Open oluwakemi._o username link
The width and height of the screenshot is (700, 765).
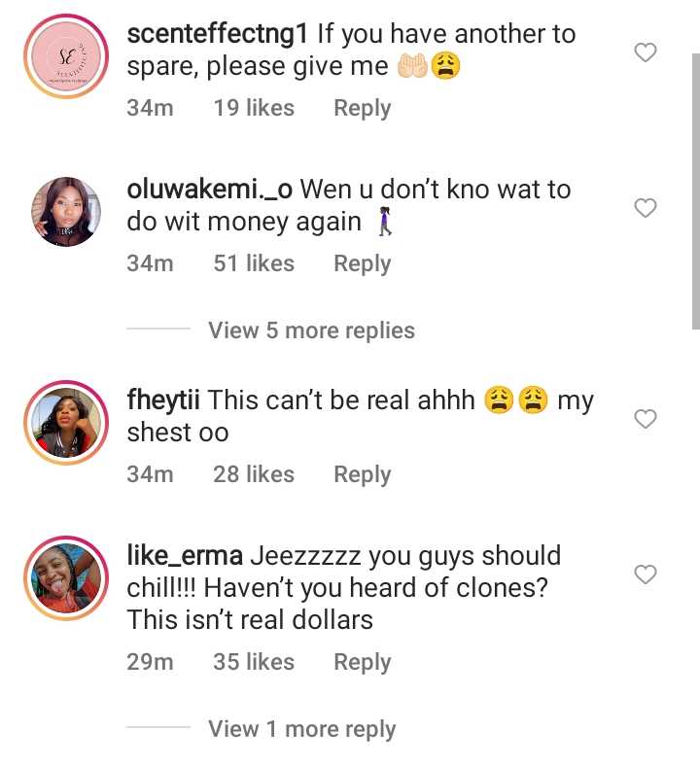click(x=209, y=190)
